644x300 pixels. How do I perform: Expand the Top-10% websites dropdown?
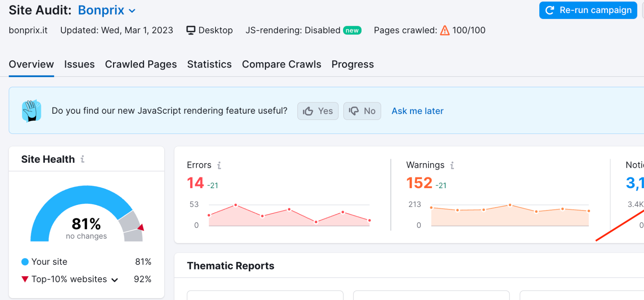point(114,280)
